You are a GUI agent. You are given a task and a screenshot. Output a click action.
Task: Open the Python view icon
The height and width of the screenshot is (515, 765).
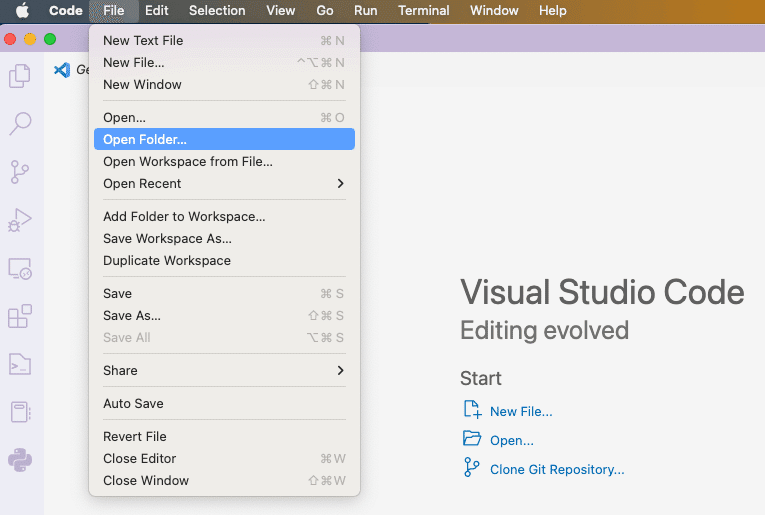[20, 460]
